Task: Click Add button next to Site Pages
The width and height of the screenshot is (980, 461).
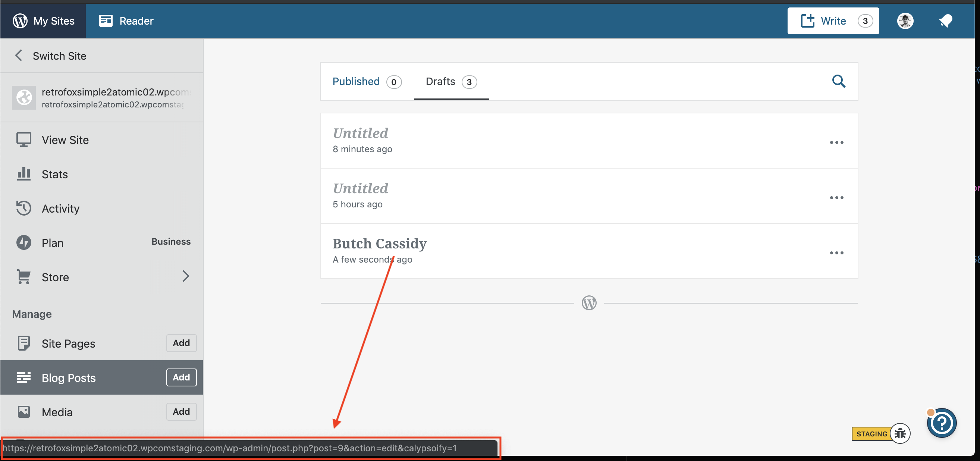Action: (x=181, y=343)
